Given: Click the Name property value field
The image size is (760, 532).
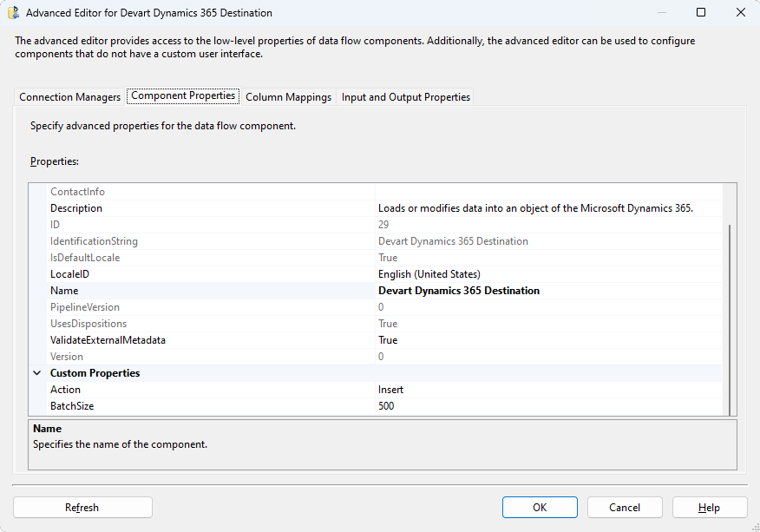Looking at the screenshot, I should pyautogui.click(x=547, y=291).
